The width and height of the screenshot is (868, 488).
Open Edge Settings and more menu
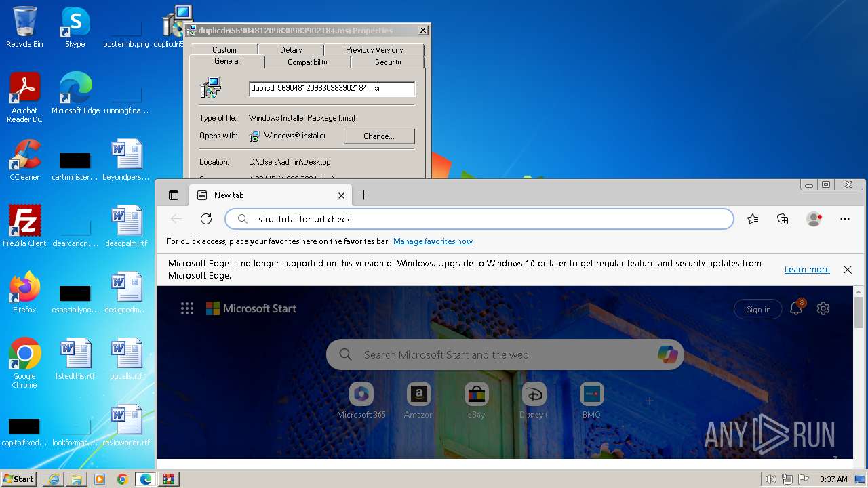[845, 219]
